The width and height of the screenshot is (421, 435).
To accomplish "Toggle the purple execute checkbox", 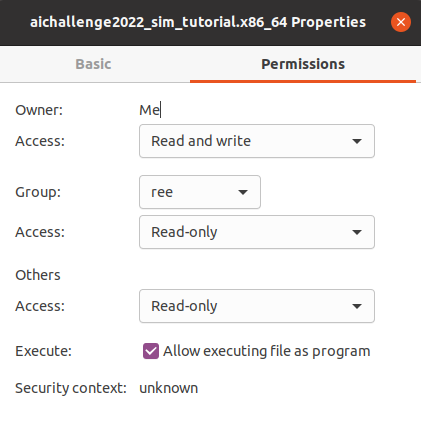I will [151, 351].
